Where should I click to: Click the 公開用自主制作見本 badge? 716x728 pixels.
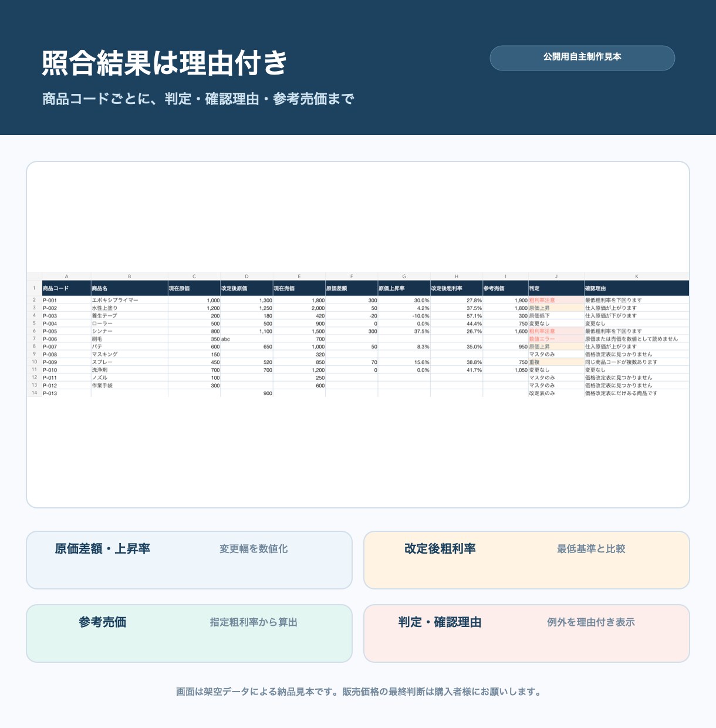582,58
